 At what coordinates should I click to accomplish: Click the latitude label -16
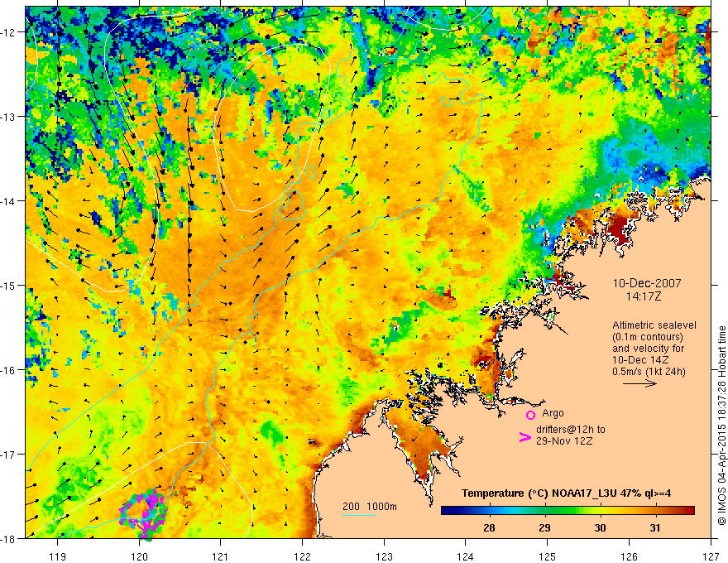8,370
